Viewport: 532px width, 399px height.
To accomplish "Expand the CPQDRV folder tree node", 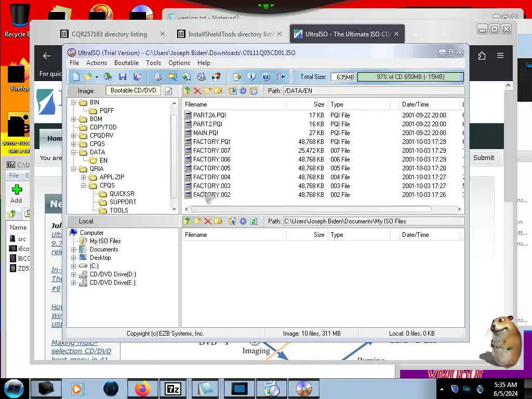I will coord(74,136).
